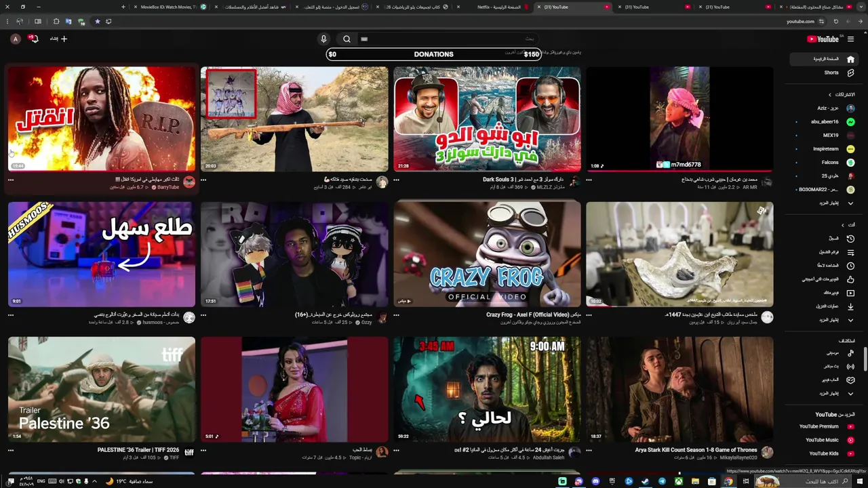This screenshot has height=488, width=868.
Task: Open Gaming heart-controller icon in Explore
Action: [850, 380]
